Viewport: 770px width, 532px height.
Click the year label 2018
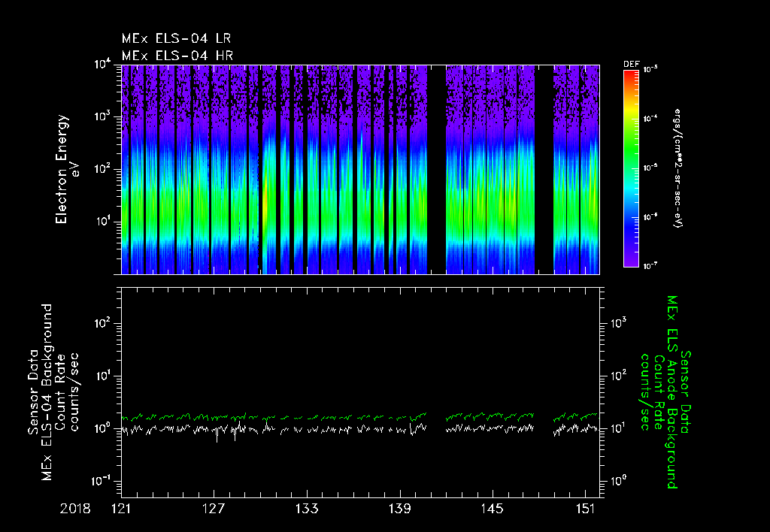point(75,509)
